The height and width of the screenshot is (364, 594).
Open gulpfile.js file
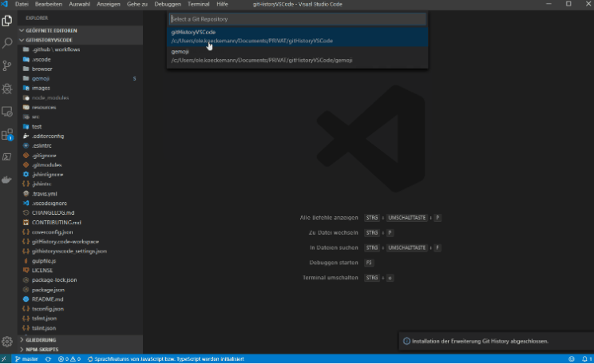click(81, 261)
